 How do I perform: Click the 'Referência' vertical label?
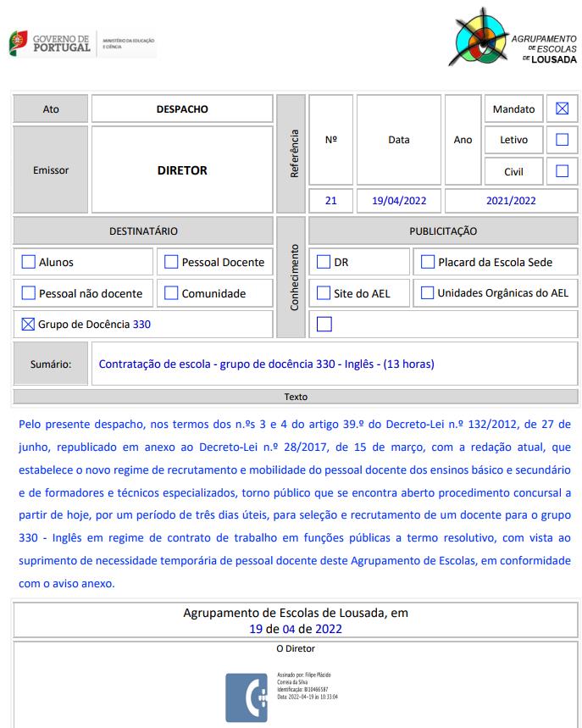tap(293, 153)
